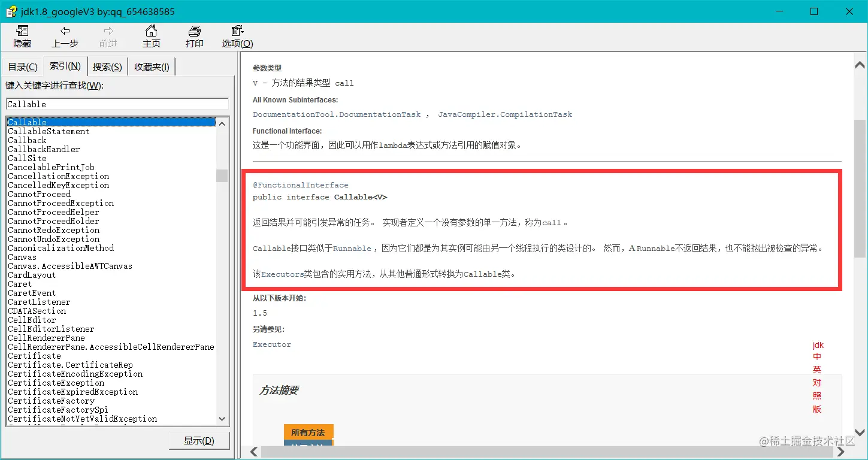The height and width of the screenshot is (460, 868).
Task: Select CannotProceedHelper in the index list
Action: [53, 212]
